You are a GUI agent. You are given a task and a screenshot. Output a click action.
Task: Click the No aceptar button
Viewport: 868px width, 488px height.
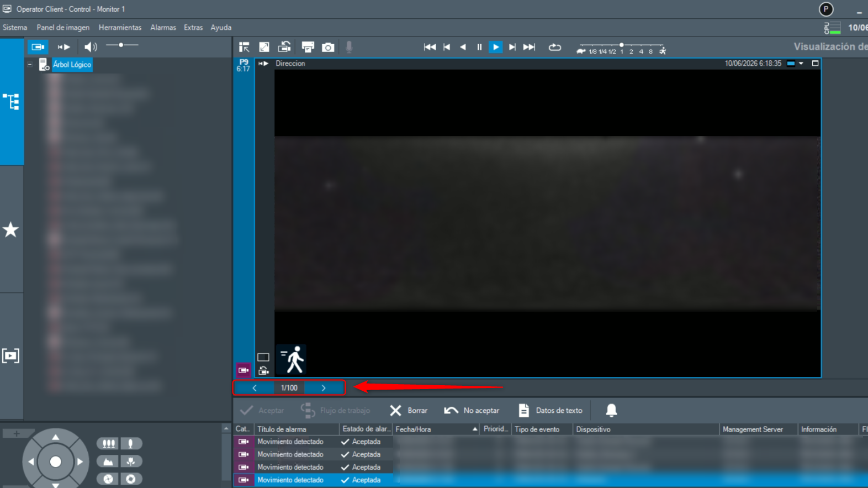pyautogui.click(x=472, y=411)
